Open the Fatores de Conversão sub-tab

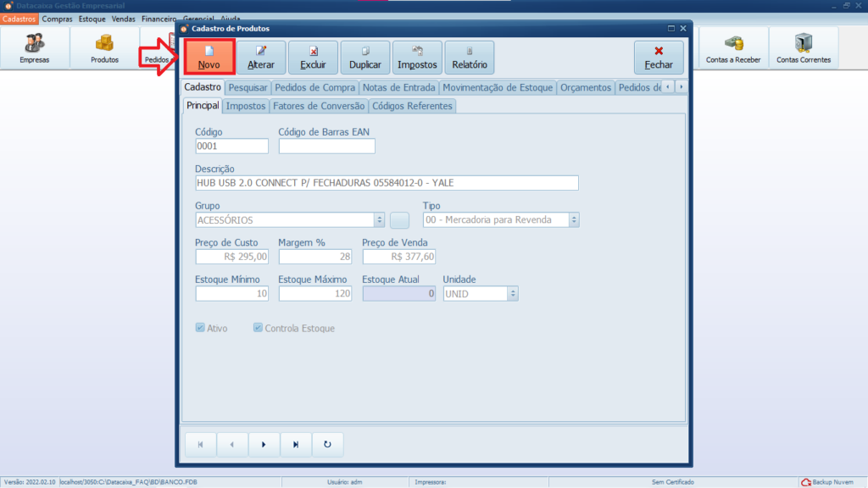(319, 106)
